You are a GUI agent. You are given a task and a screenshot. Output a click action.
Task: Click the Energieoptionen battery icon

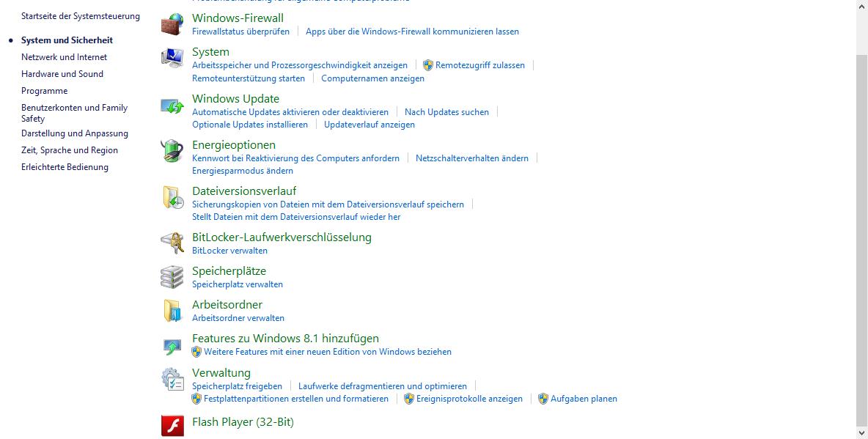(172, 151)
